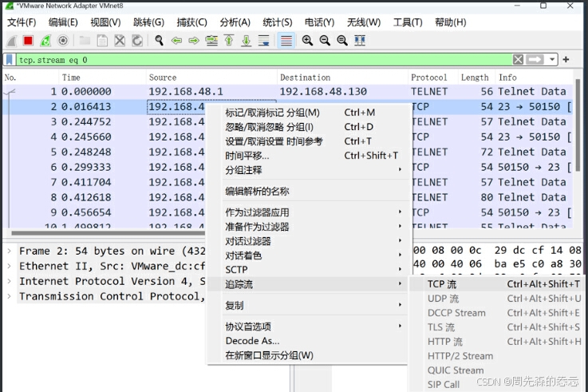Toggle packet colorization rules button

pyautogui.click(x=286, y=41)
